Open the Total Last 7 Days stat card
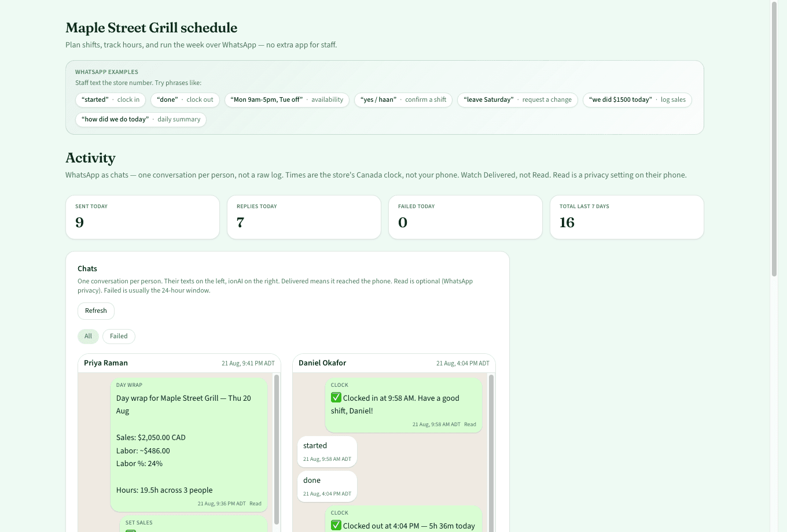 tap(627, 217)
